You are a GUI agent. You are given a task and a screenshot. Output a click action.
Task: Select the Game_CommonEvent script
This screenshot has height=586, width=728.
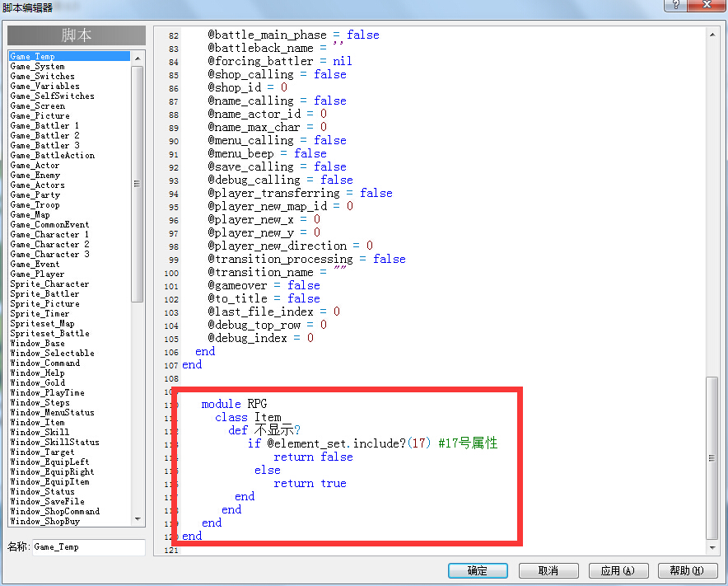49,224
